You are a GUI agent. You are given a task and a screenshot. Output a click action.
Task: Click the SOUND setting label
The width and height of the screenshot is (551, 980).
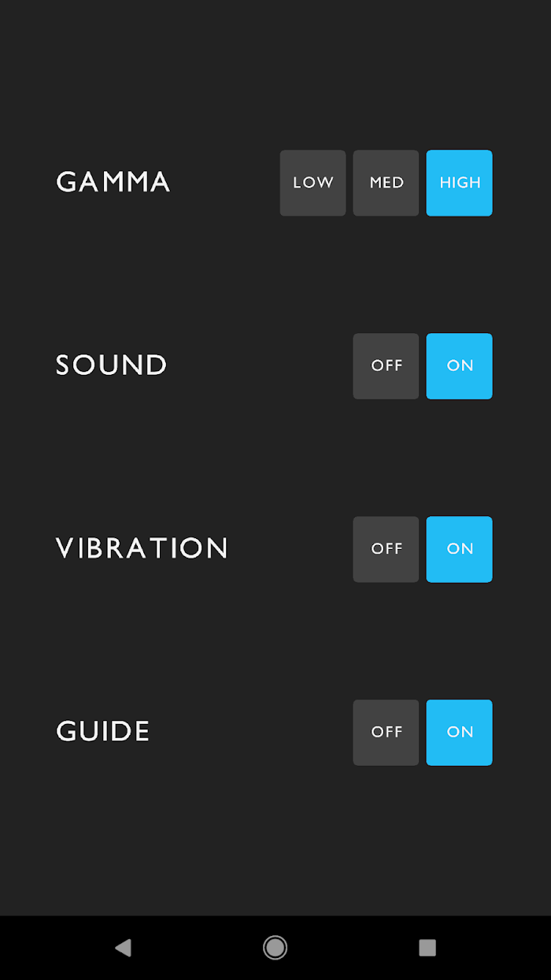(x=112, y=366)
